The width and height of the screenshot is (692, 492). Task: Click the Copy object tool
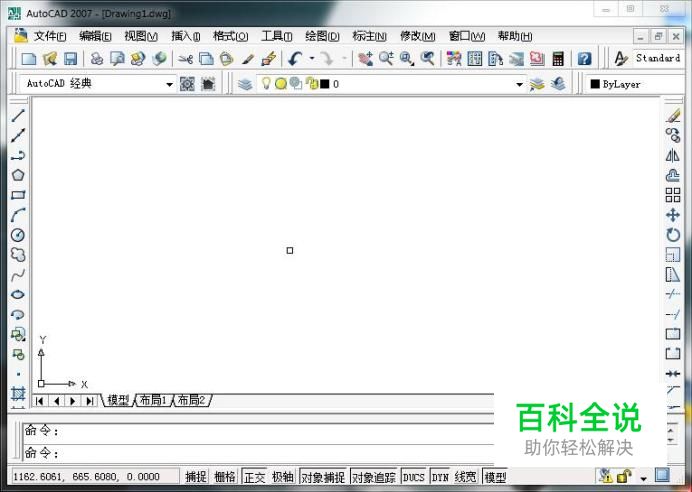[x=673, y=135]
